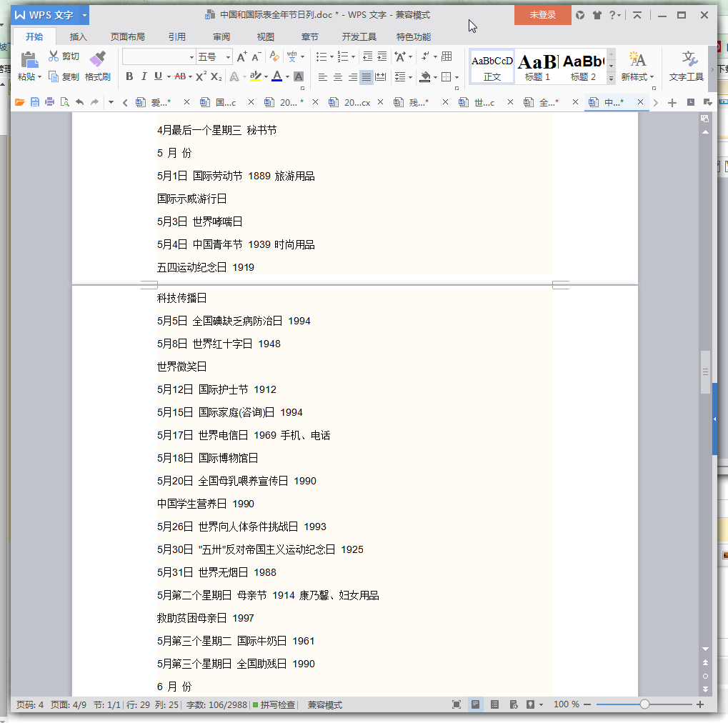This screenshot has width=728, height=723.
Task: Decrease font size with the A- icon
Action: (256, 56)
